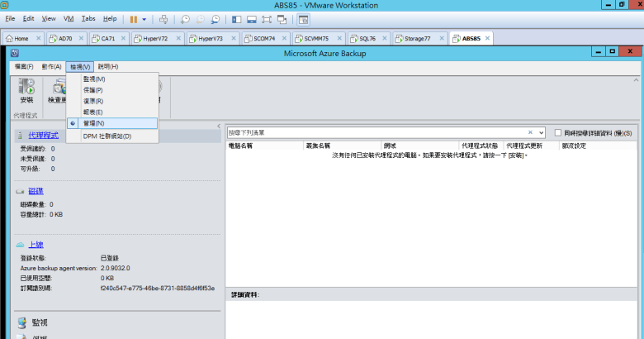Click the VMware show library sidebar icon
The height and width of the screenshot is (339, 644).
tap(237, 18)
